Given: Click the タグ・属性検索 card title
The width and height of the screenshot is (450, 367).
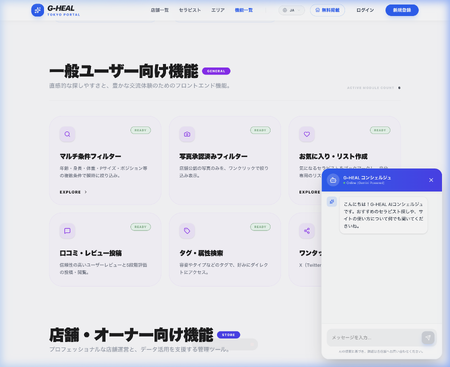Looking at the screenshot, I should pos(201,253).
